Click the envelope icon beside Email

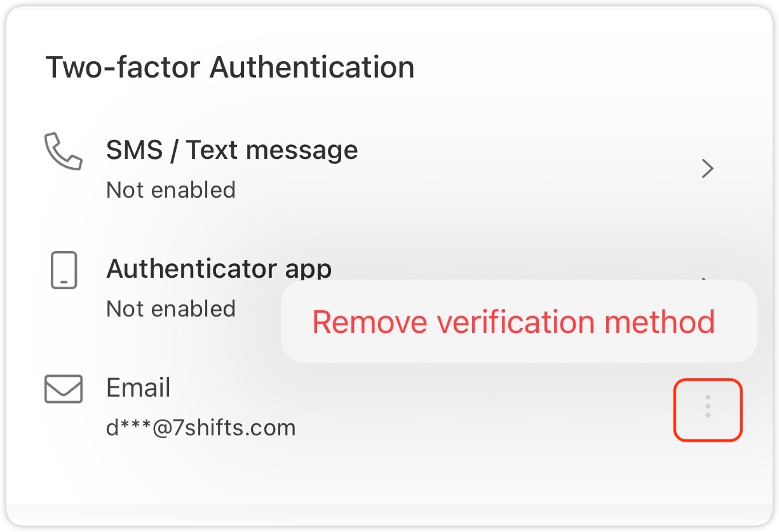(x=64, y=389)
